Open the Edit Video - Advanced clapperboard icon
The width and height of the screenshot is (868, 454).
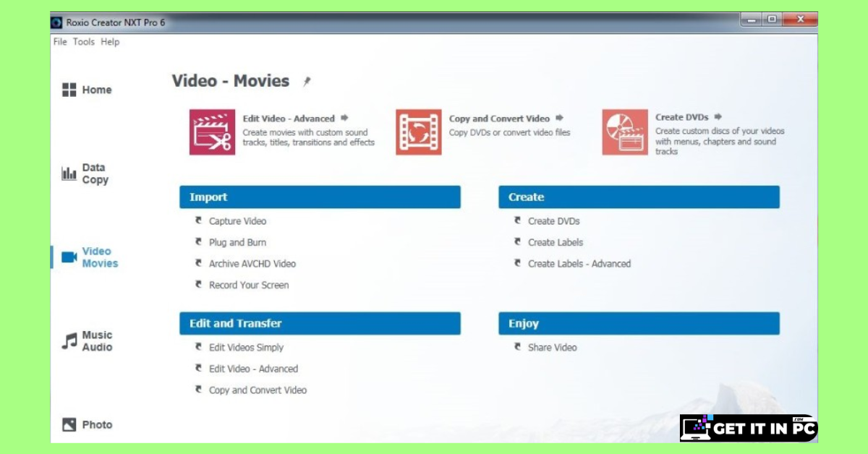tap(213, 132)
